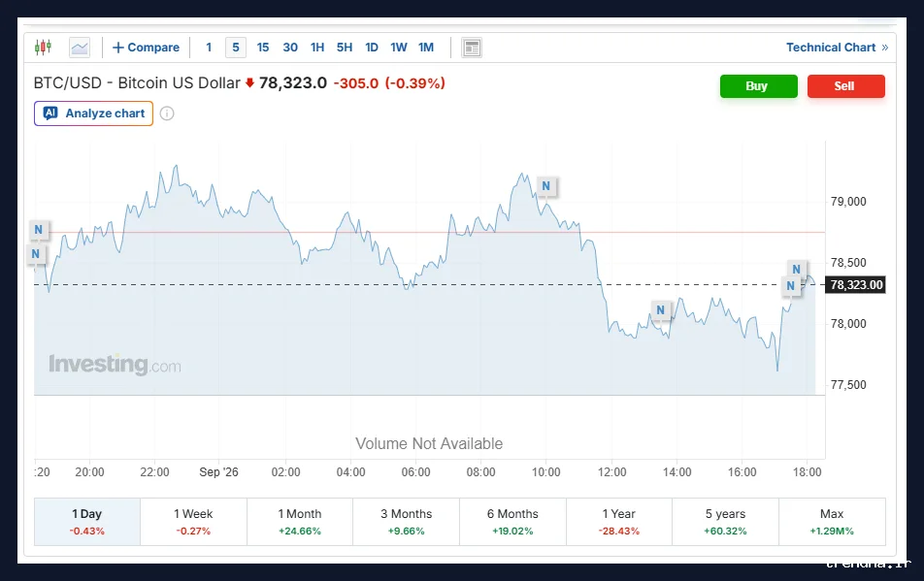924x581 pixels.
Task: Select the 1 Day range tab
Action: (x=87, y=522)
